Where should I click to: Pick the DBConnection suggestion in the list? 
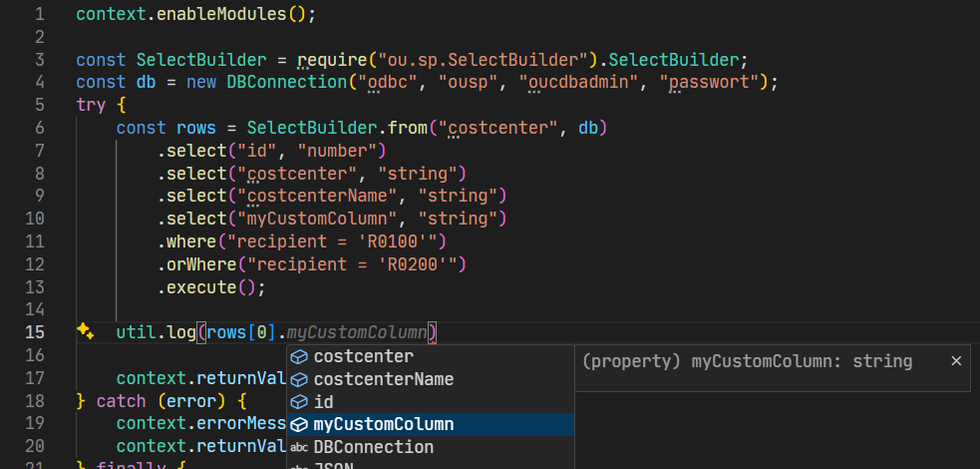coord(430,447)
